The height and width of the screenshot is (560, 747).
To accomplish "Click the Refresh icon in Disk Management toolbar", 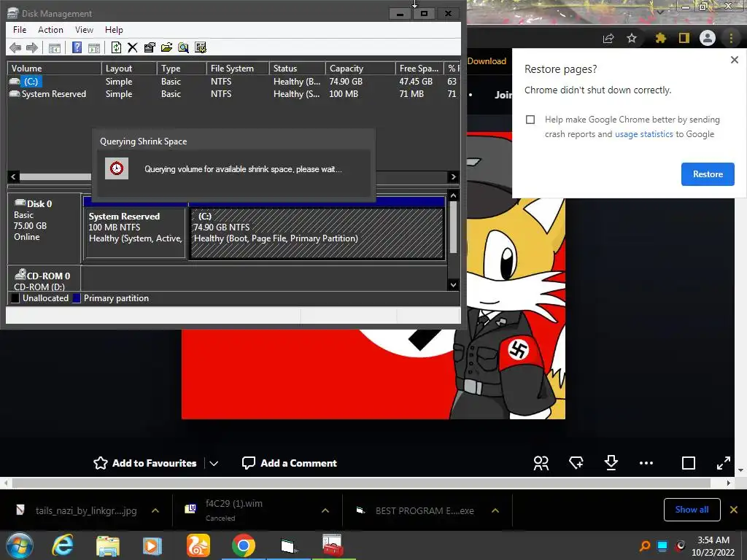I will click(116, 47).
